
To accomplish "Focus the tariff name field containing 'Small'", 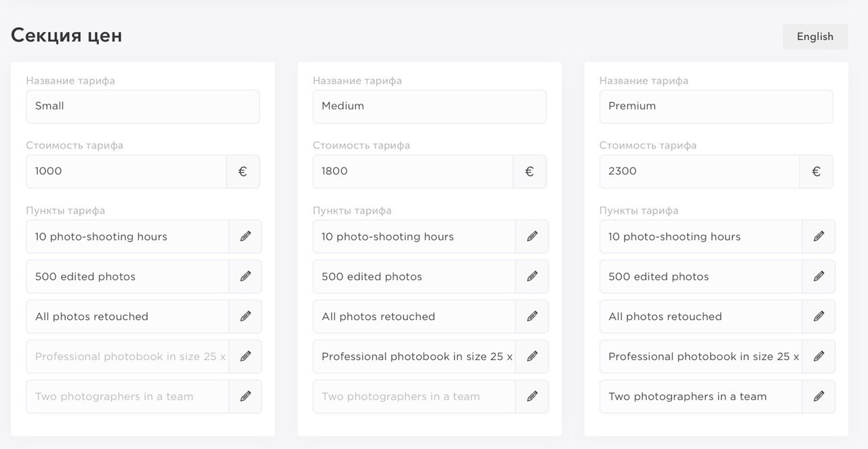I will (143, 106).
